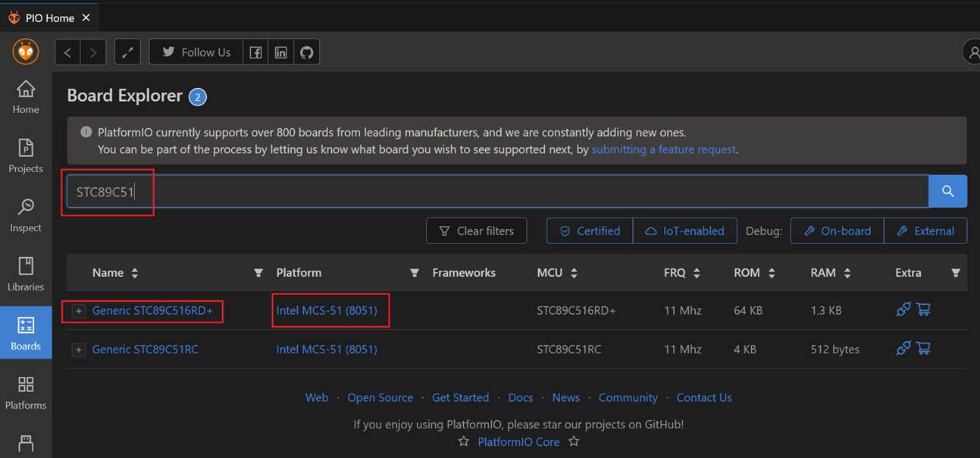Sort by FRQ column arrows

(697, 273)
